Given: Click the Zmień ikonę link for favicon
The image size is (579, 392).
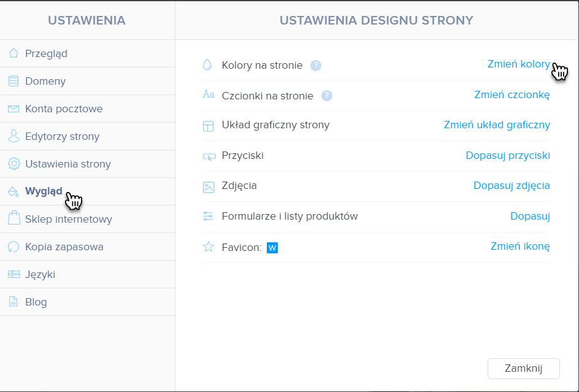Looking at the screenshot, I should [x=520, y=246].
